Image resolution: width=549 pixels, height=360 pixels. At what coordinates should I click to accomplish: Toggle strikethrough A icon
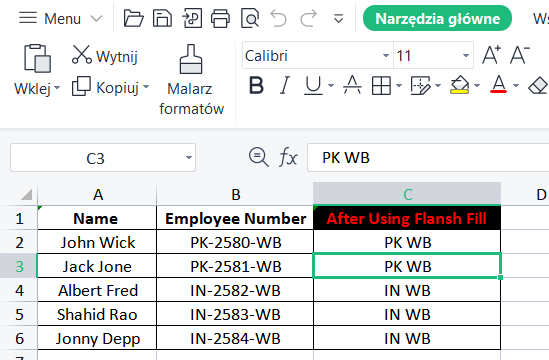[x=352, y=85]
